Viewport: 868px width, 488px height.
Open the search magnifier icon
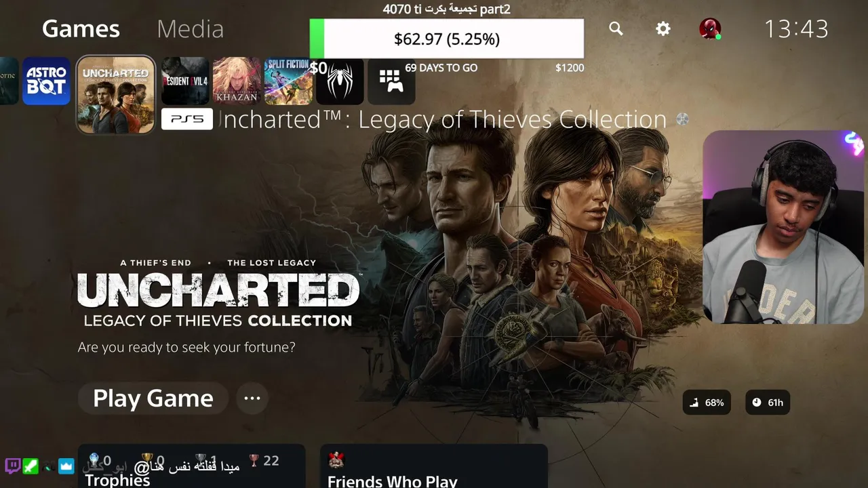[x=616, y=28]
